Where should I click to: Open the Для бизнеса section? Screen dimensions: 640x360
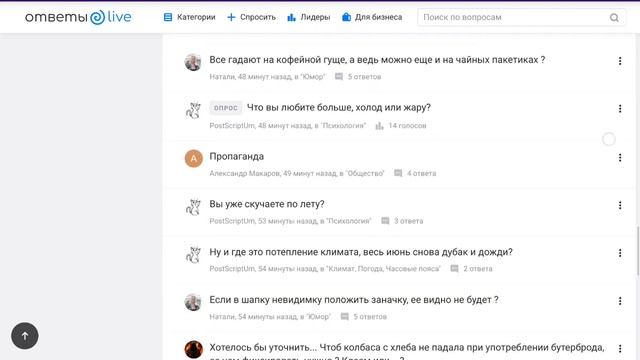[x=372, y=17]
